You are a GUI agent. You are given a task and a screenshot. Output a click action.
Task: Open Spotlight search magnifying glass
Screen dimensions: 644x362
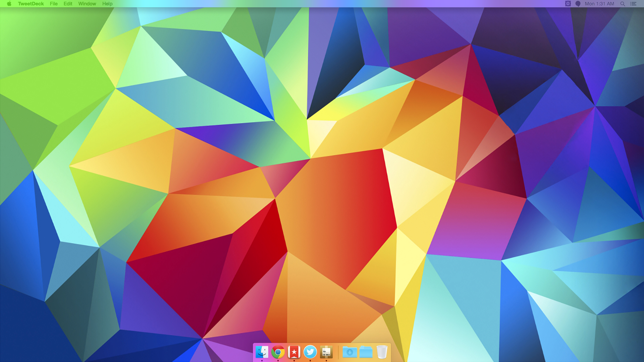tap(623, 4)
